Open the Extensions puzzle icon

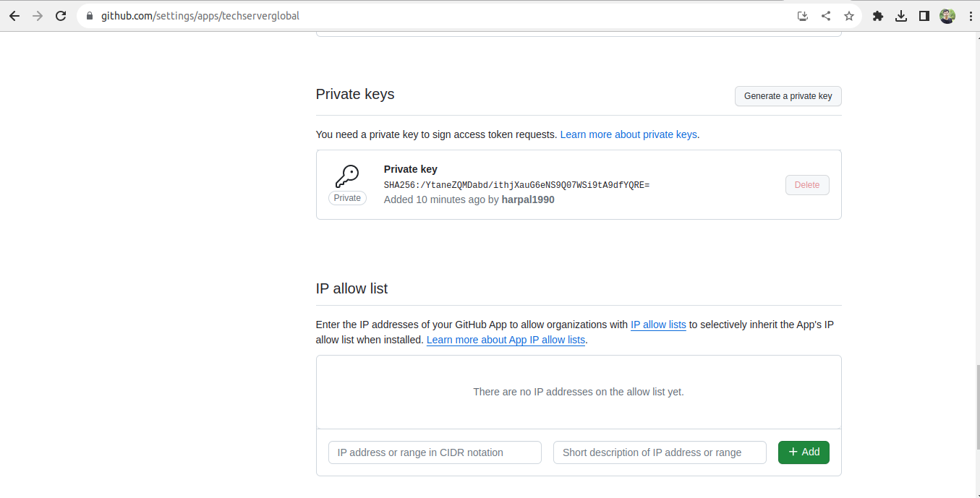[x=878, y=16]
